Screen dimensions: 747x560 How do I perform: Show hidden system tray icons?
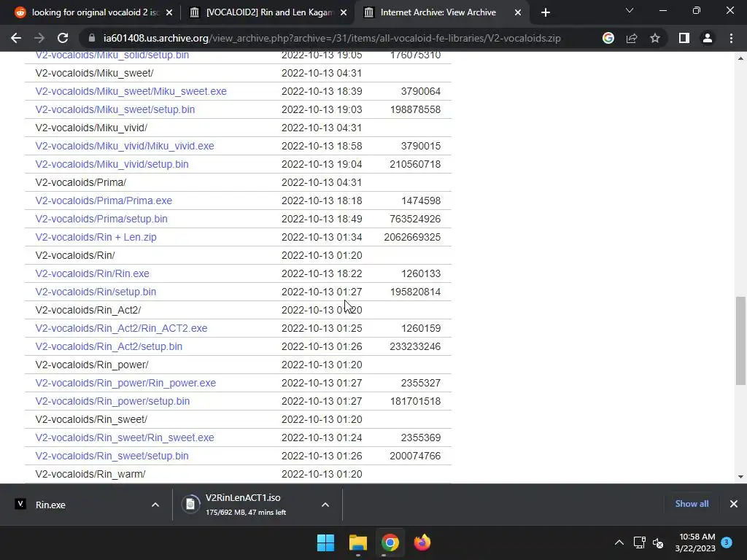coord(619,542)
